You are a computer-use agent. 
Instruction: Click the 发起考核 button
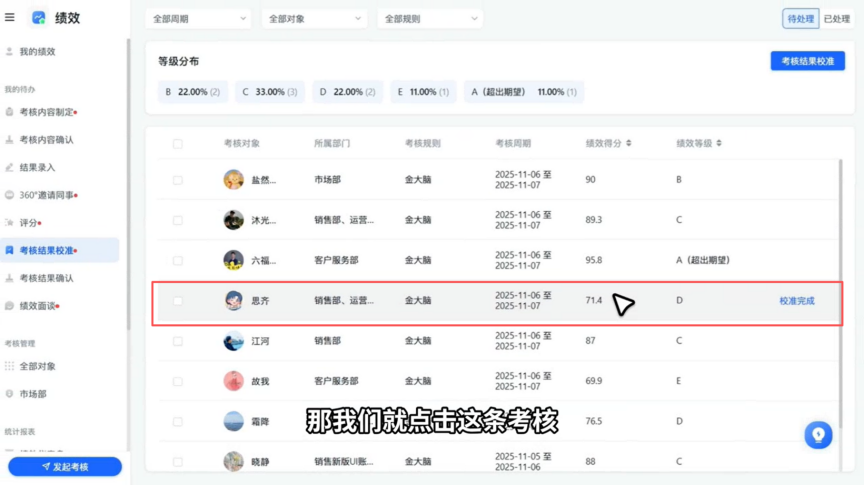pyautogui.click(x=65, y=467)
